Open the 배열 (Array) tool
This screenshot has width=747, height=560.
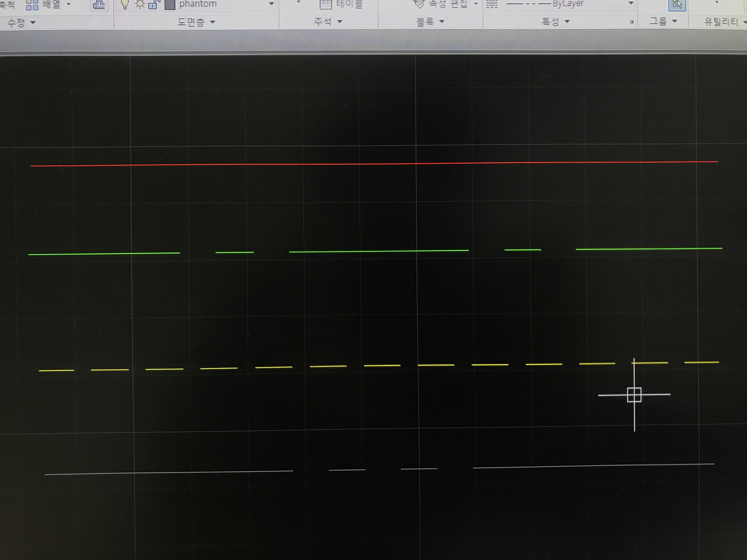pos(43,4)
